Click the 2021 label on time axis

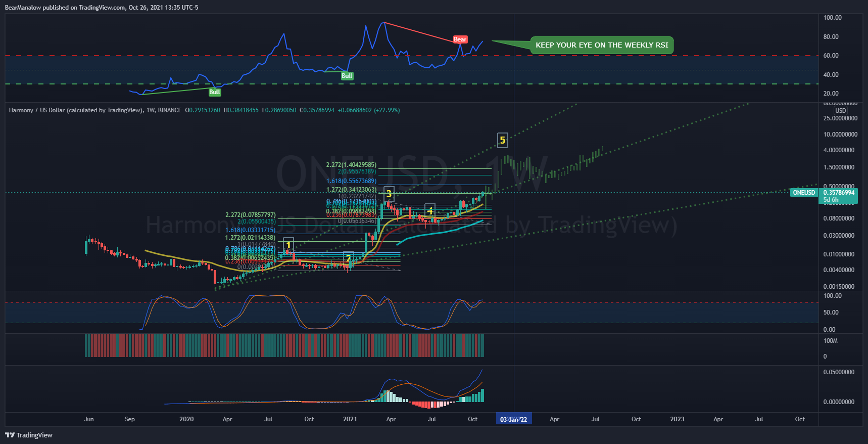(x=350, y=419)
